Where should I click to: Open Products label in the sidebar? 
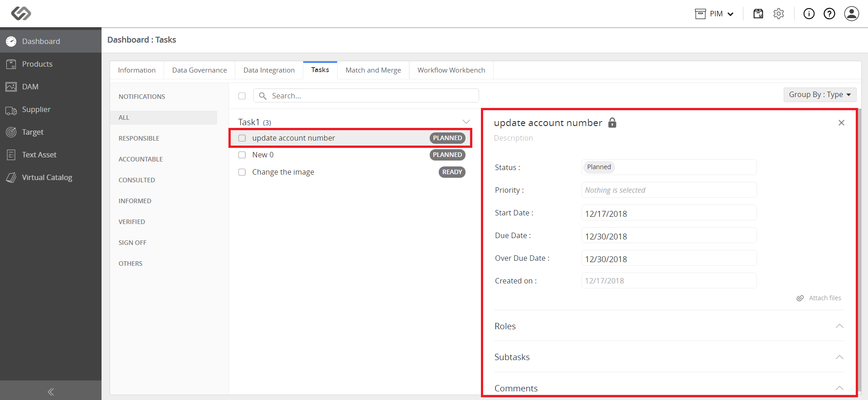37,64
